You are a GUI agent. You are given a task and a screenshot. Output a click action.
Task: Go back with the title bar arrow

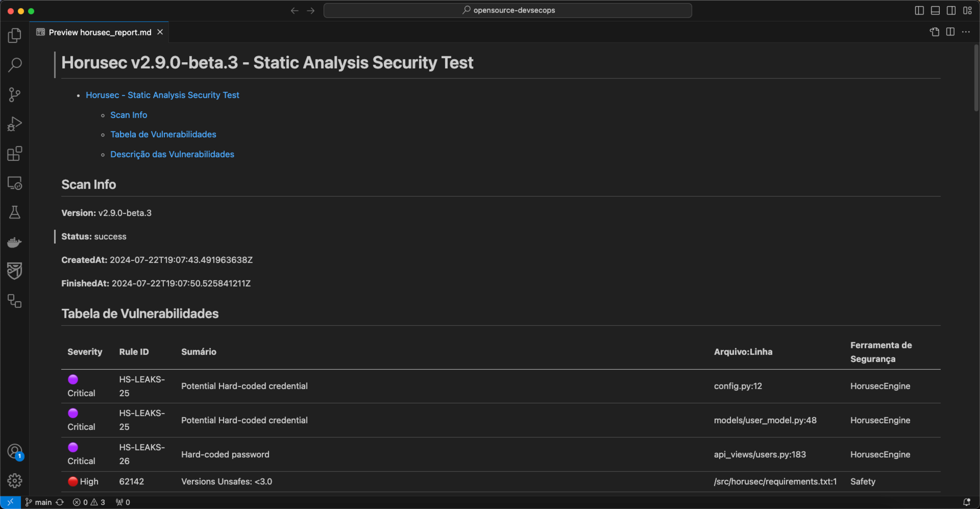(294, 11)
